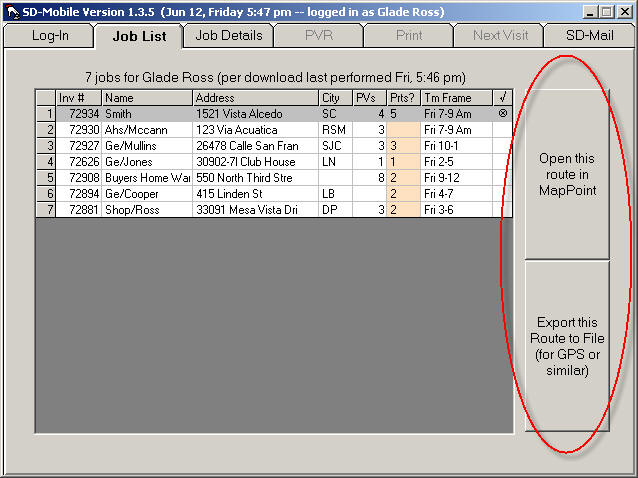Click the Name column header
The image size is (638, 478).
click(x=147, y=98)
